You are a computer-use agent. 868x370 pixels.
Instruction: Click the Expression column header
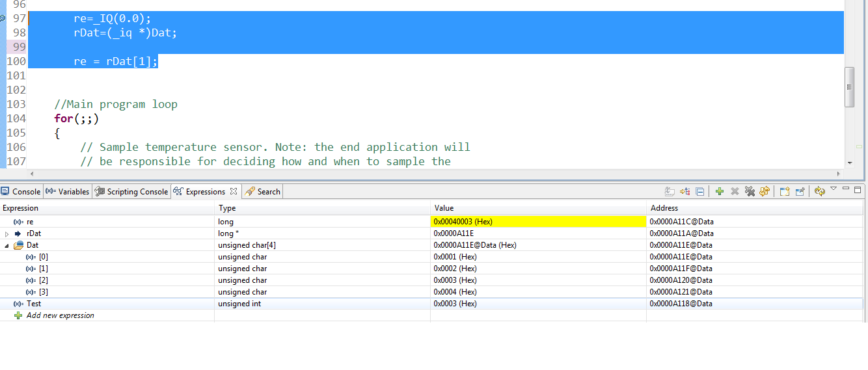[107, 208]
